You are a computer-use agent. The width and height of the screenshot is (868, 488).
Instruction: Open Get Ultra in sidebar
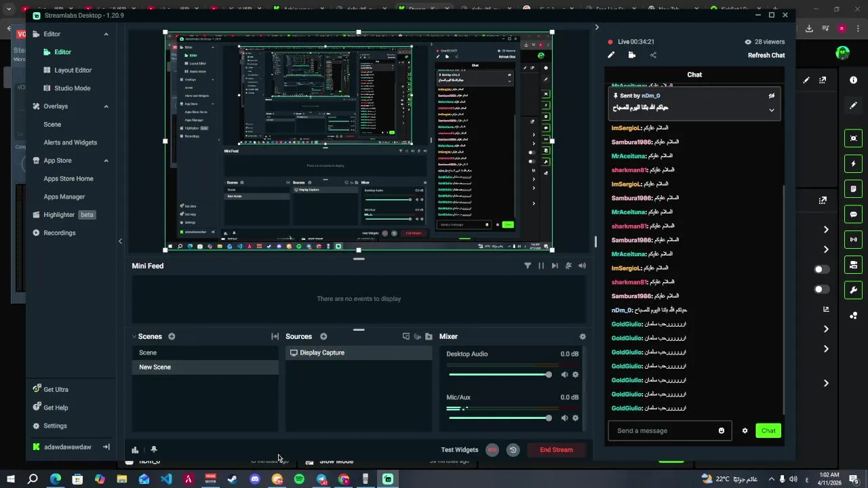coord(51,390)
